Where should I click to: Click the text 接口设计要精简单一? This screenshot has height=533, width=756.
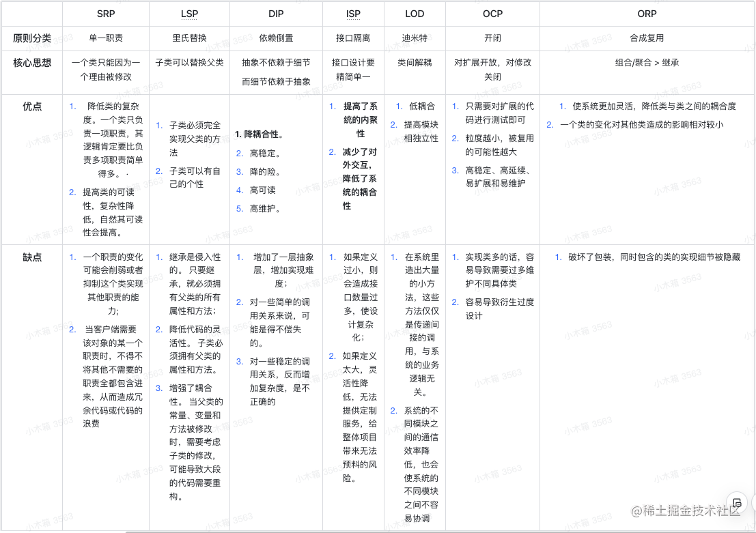(x=353, y=70)
